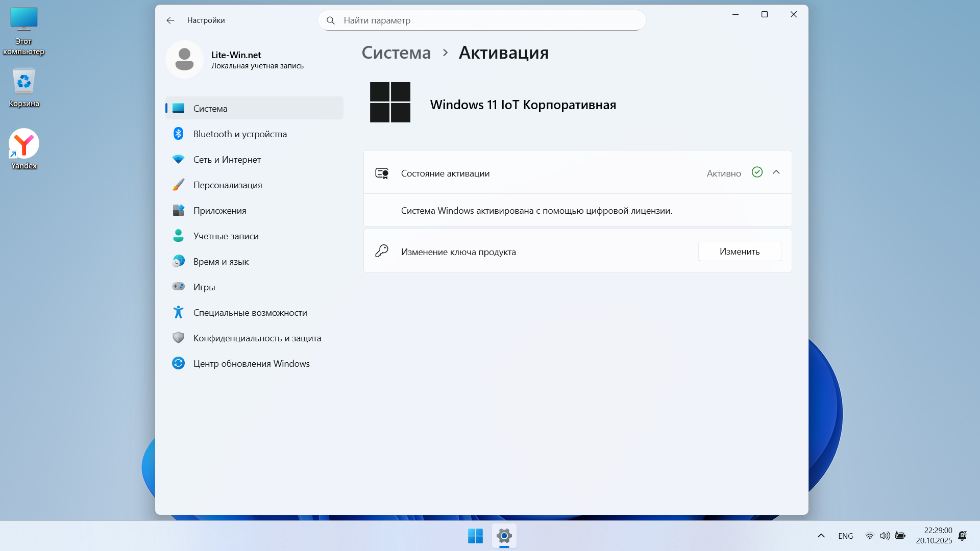Go to Время и язык section
This screenshot has height=551, width=980.
coord(220,261)
